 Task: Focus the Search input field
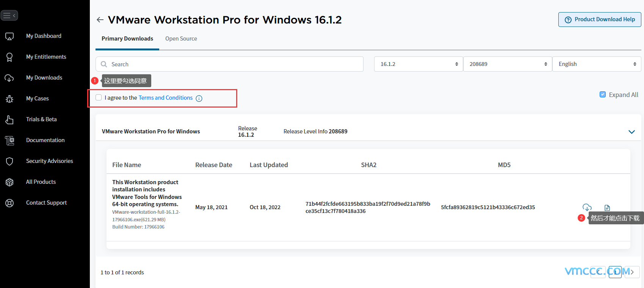229,64
